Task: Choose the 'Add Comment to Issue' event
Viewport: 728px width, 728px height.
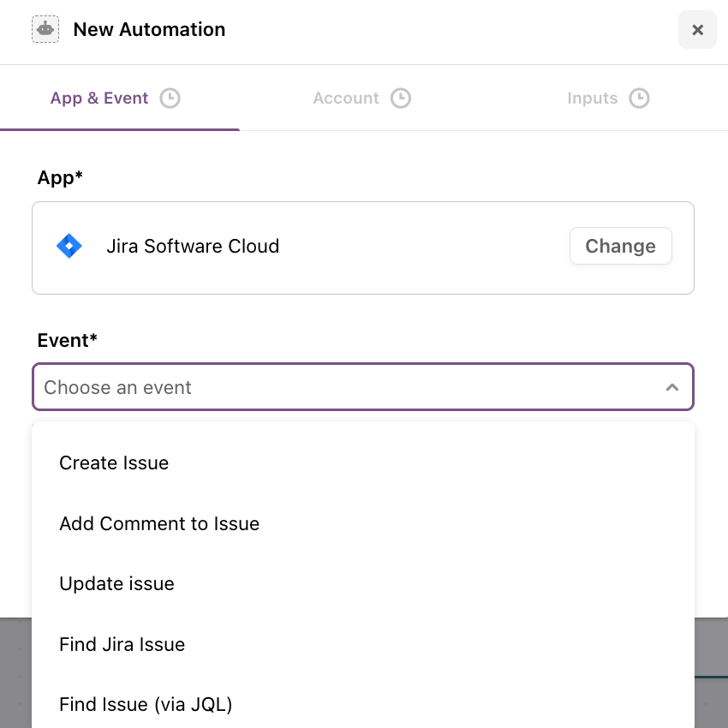Action: pos(159,524)
